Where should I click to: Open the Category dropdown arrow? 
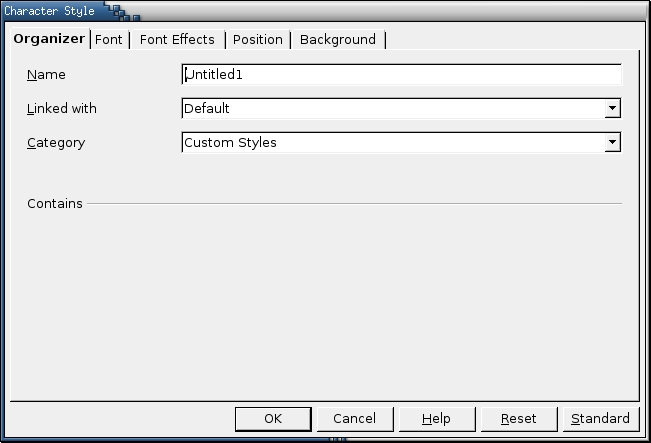click(612, 143)
